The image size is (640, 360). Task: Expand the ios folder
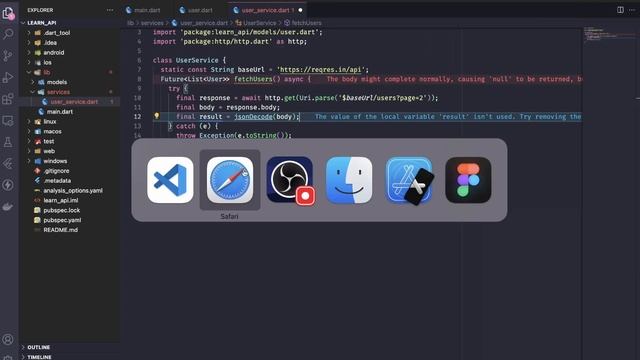[47, 62]
